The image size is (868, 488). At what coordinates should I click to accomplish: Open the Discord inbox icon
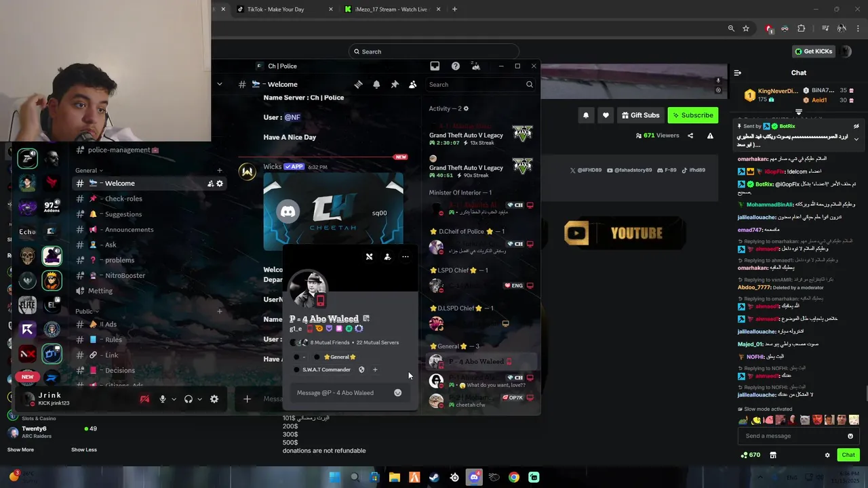435,66
